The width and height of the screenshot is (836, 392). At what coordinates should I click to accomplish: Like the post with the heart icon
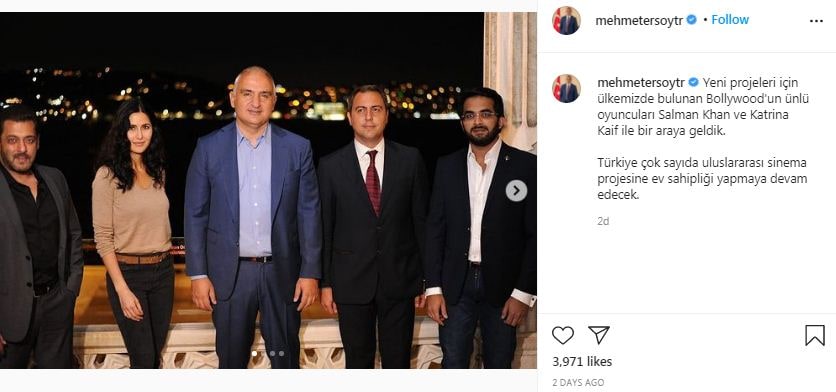[562, 335]
